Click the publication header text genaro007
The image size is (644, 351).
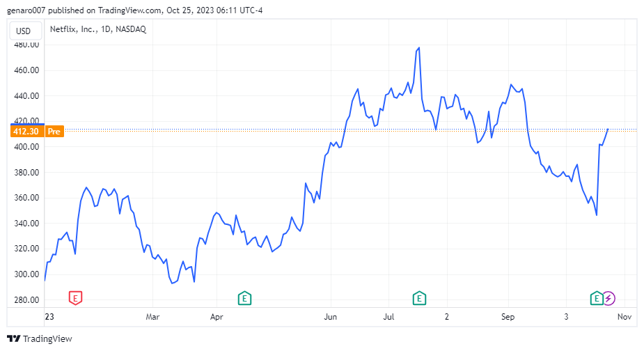26,10
